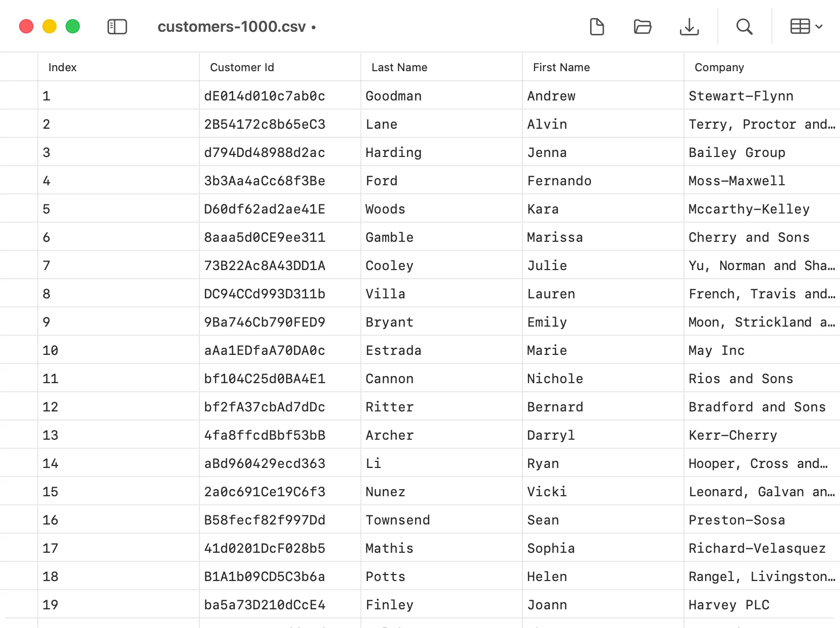Image resolution: width=840 pixels, height=628 pixels.
Task: Select the Cherry and Sons company cell
Action: click(x=762, y=237)
